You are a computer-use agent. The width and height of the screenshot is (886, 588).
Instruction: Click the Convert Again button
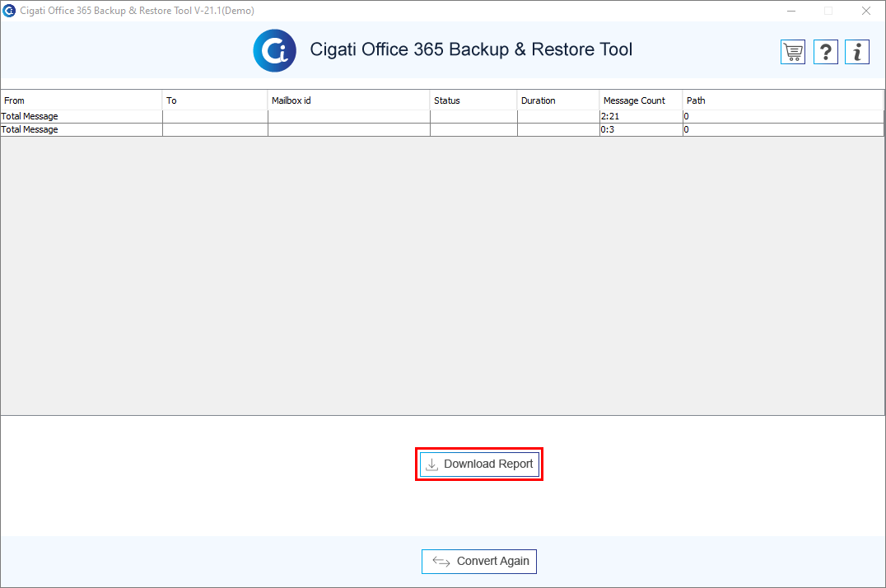pos(479,562)
